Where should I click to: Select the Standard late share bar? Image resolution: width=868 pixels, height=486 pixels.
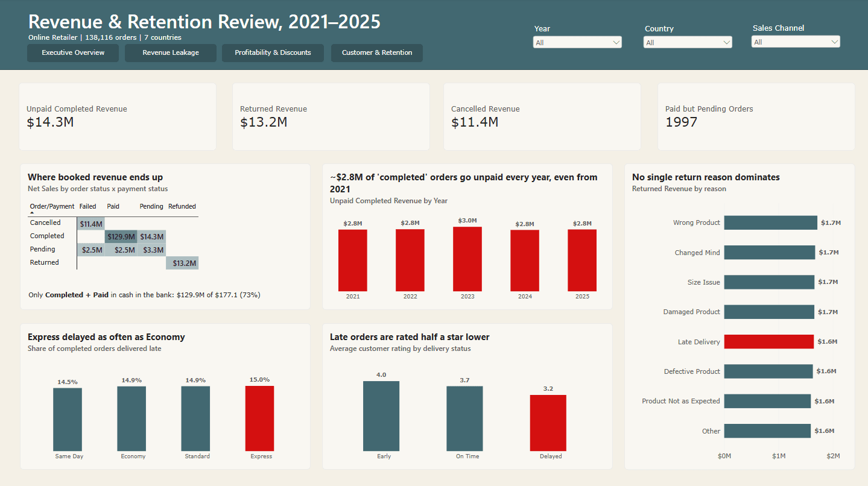pos(195,418)
